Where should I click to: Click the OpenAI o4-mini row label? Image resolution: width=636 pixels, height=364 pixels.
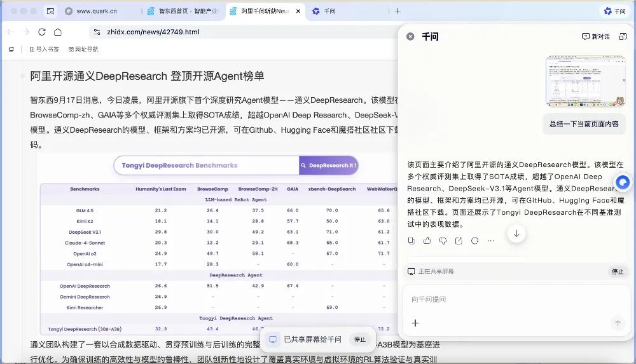click(x=85, y=264)
